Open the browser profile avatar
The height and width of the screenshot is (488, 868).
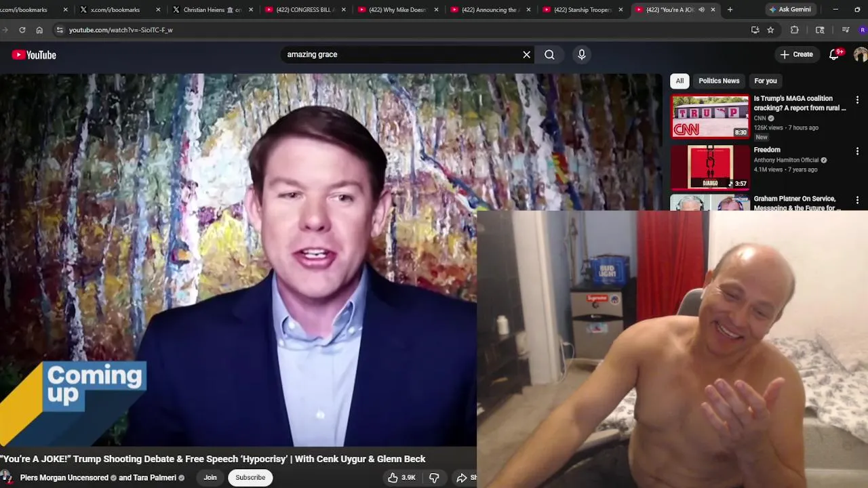863,30
